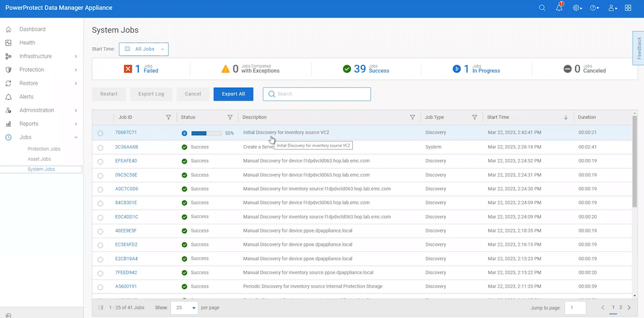Expand the Restore menu chevron

pos(76,84)
